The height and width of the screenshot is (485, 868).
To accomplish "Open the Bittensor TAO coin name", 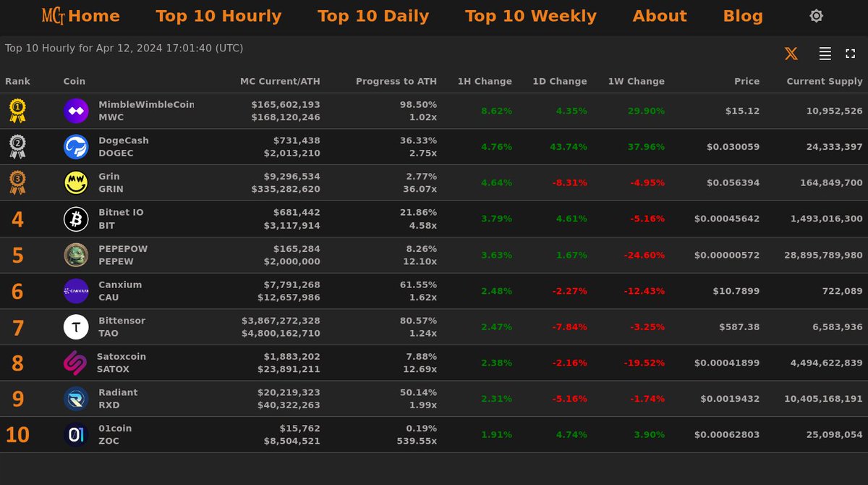I will click(x=122, y=327).
